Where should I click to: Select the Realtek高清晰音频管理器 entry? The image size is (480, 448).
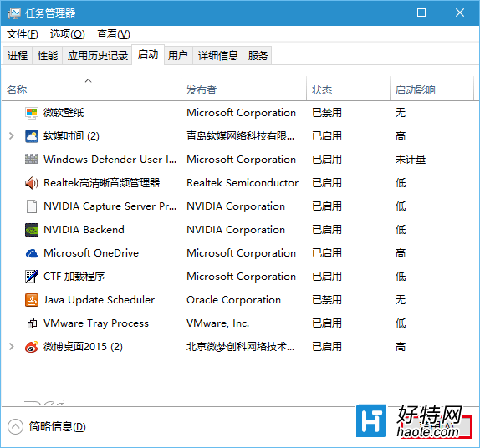[x=102, y=183]
